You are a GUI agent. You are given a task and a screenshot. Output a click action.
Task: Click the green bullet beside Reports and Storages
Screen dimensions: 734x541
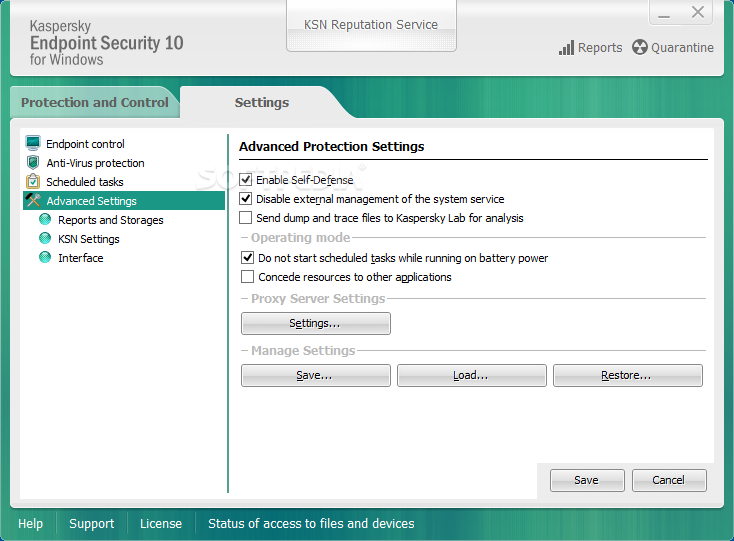coord(45,219)
